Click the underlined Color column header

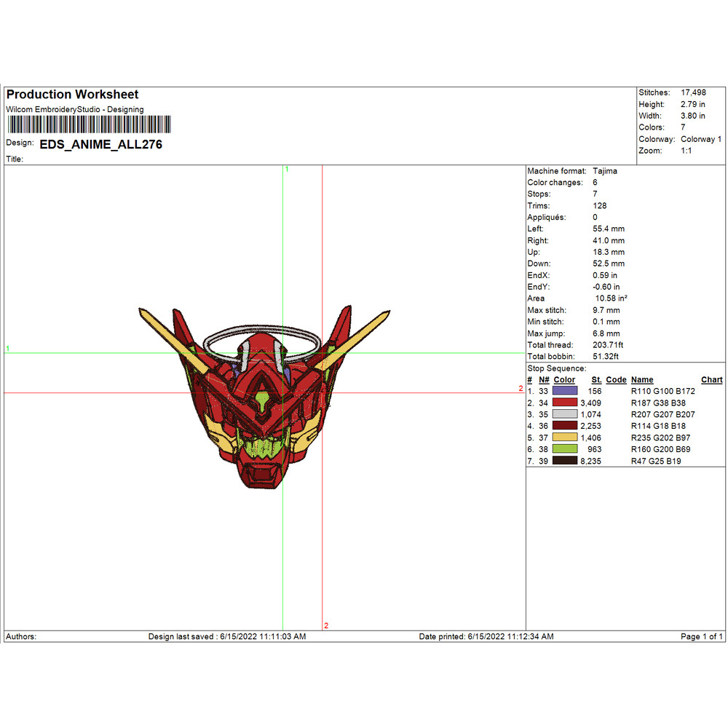pos(564,380)
